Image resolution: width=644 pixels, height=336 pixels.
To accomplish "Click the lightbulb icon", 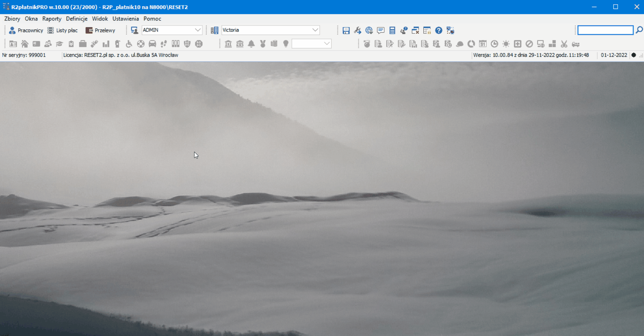I will (286, 44).
